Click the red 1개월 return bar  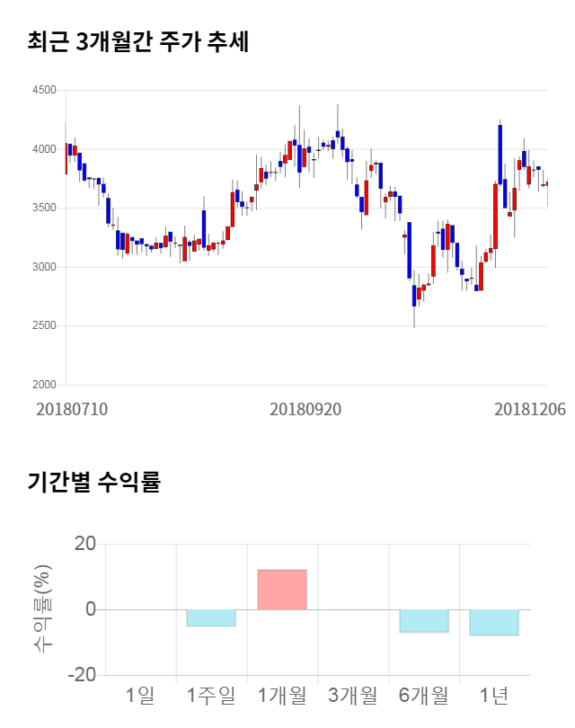282,590
